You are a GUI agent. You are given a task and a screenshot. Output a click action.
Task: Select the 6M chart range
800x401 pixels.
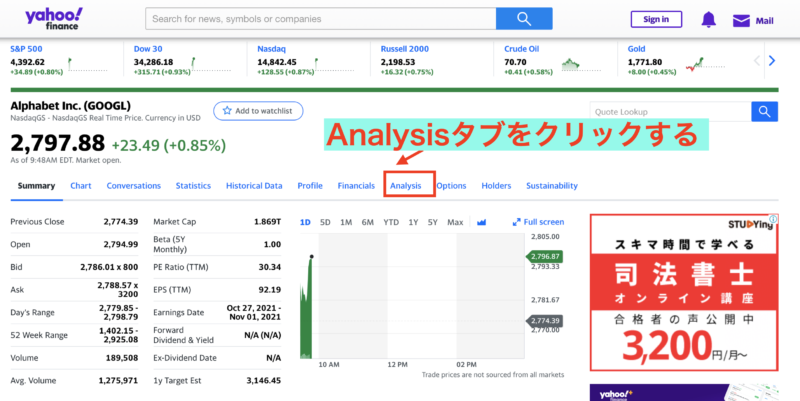367,222
